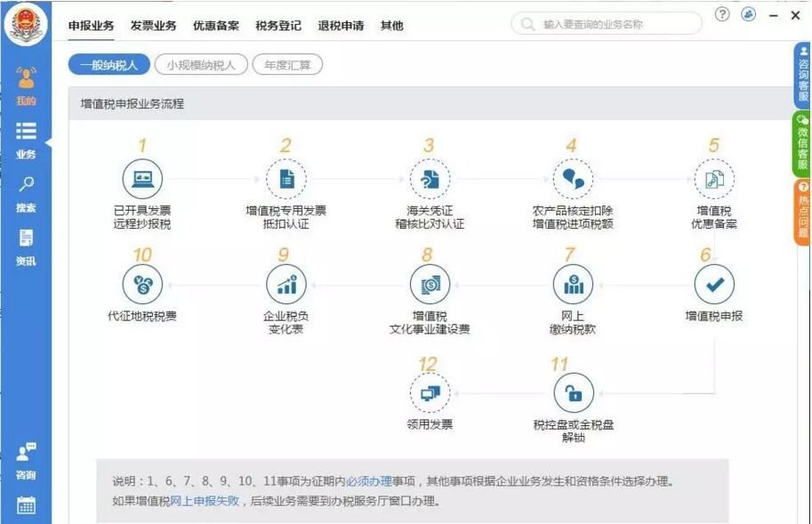The height and width of the screenshot is (524, 812).
Task: Select the 网上缴纳税款 bank icon
Action: point(573,286)
